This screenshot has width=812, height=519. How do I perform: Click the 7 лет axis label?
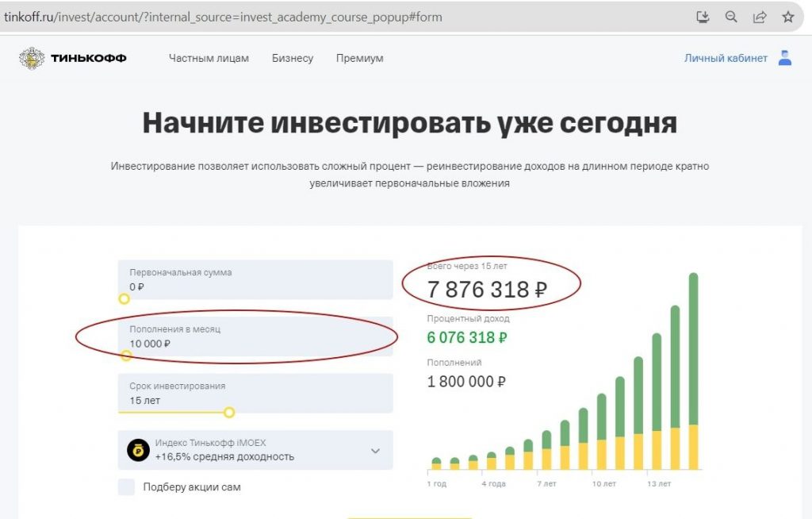[546, 484]
